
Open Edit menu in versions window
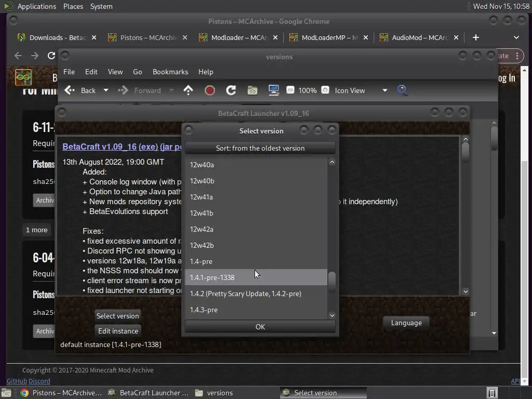91,72
